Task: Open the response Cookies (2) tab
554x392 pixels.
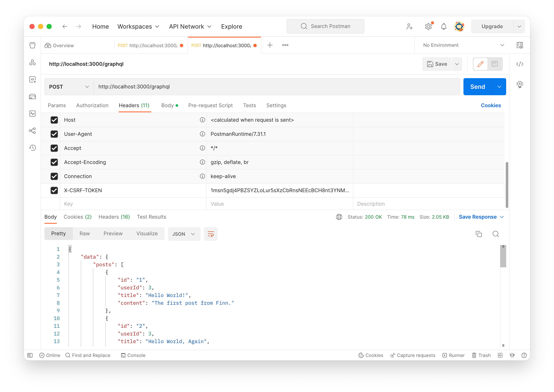Action: (78, 217)
